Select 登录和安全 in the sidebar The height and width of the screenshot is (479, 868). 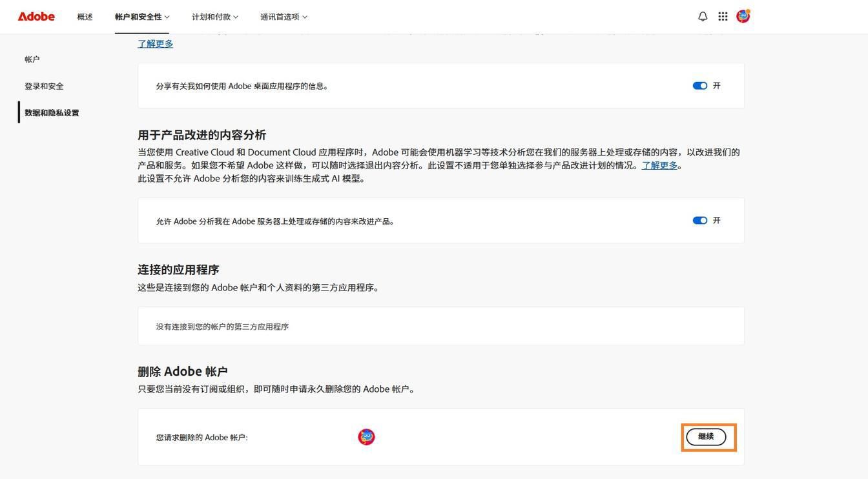click(x=44, y=86)
